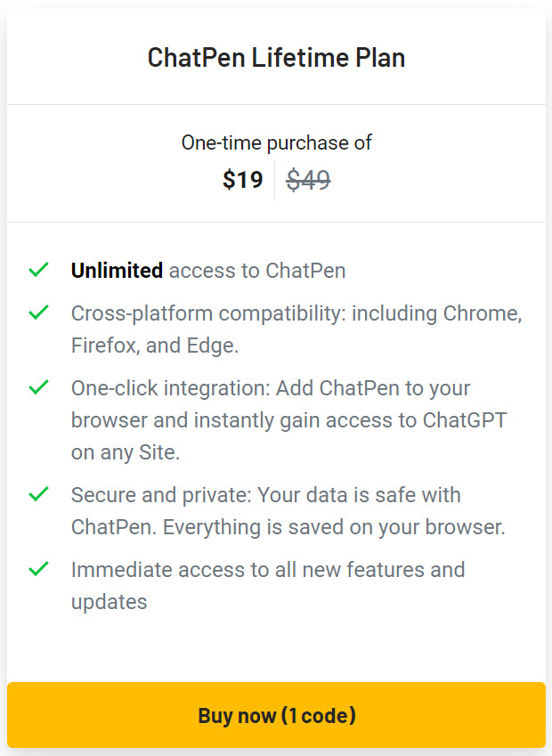Select the ChatPen Lifetime Plan header
Screen dimensions: 552x756
point(276,57)
